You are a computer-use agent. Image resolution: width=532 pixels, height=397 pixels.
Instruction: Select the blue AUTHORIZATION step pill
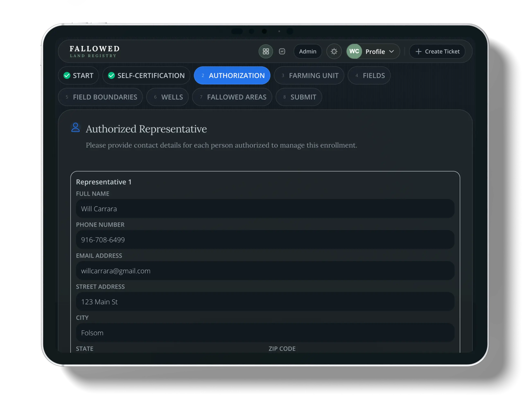pos(232,76)
